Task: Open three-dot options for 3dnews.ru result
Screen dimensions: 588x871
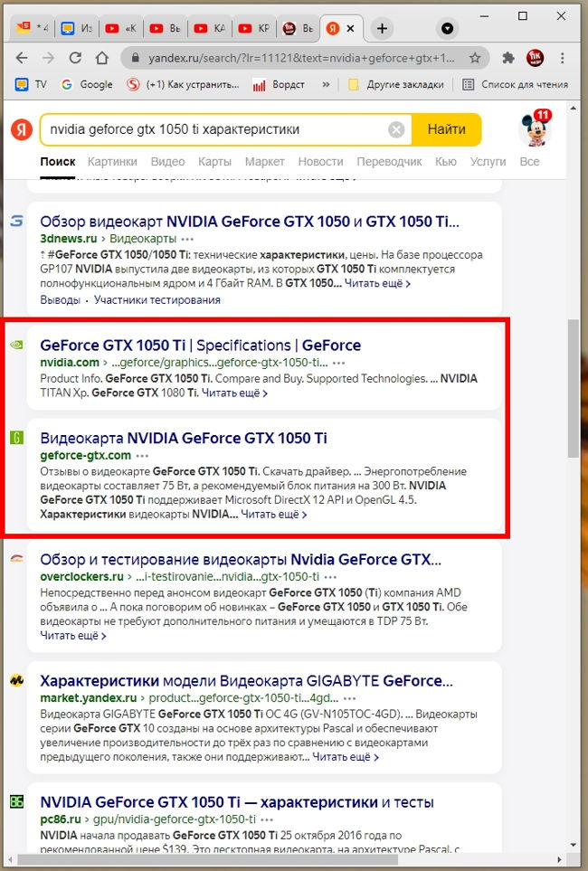Action: click(x=188, y=240)
